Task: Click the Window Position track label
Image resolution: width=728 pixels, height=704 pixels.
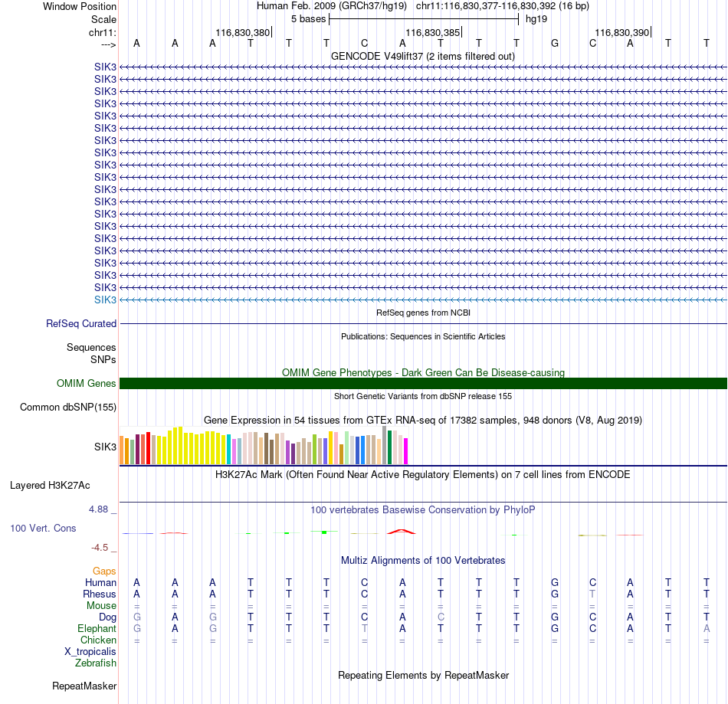Action: [x=80, y=6]
